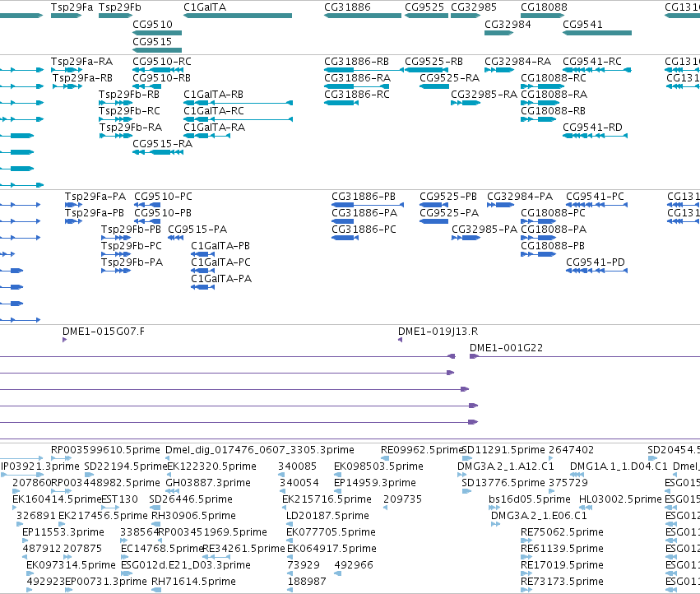The width and height of the screenshot is (700, 594).
Task: Select transcript C1GalTA-RA
Action: coord(206,136)
